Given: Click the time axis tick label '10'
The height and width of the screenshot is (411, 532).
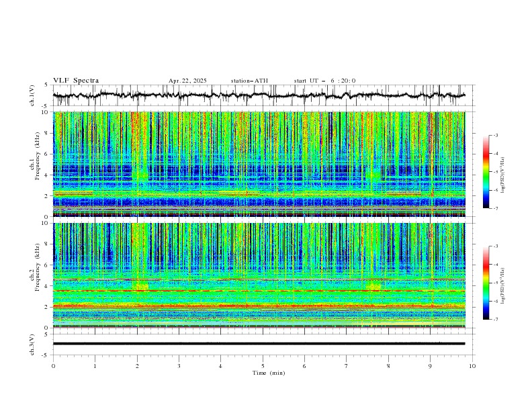Looking at the screenshot, I should coord(472,366).
